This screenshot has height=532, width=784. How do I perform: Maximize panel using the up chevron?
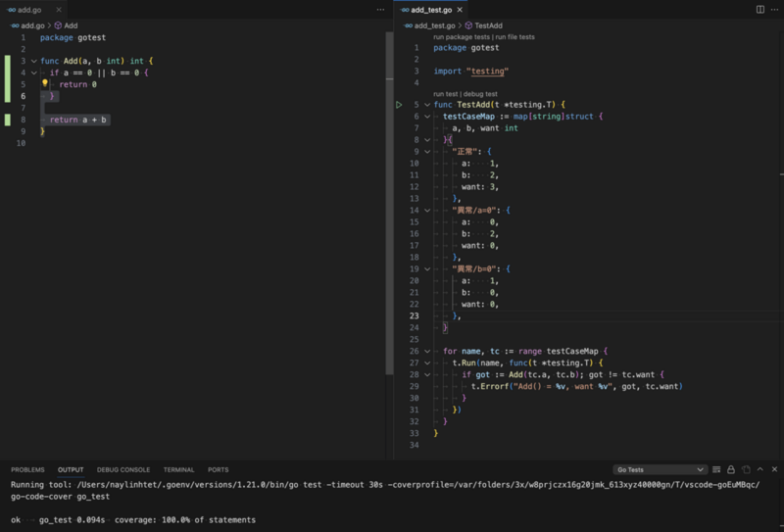[760, 469]
